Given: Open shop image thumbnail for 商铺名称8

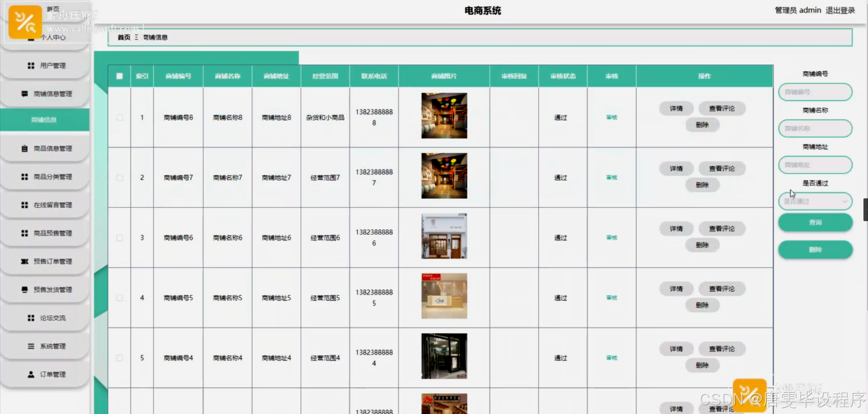Looking at the screenshot, I should click(x=444, y=116).
